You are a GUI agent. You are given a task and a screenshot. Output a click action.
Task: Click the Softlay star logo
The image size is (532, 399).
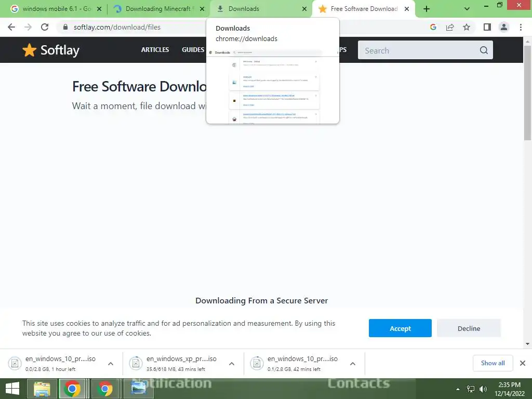tap(30, 50)
